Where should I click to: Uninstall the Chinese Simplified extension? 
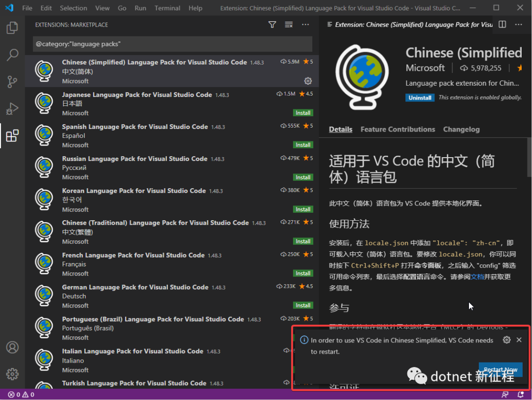[x=420, y=98]
